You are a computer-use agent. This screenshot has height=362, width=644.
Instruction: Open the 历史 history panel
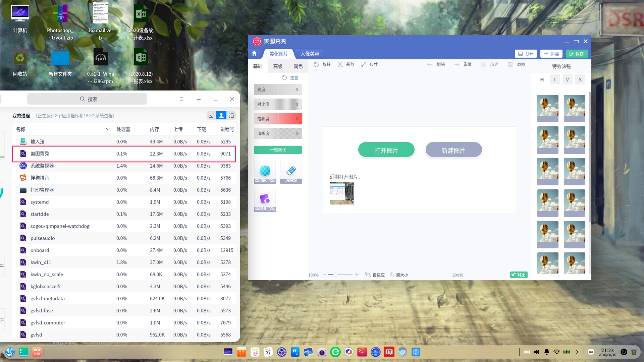490,64
